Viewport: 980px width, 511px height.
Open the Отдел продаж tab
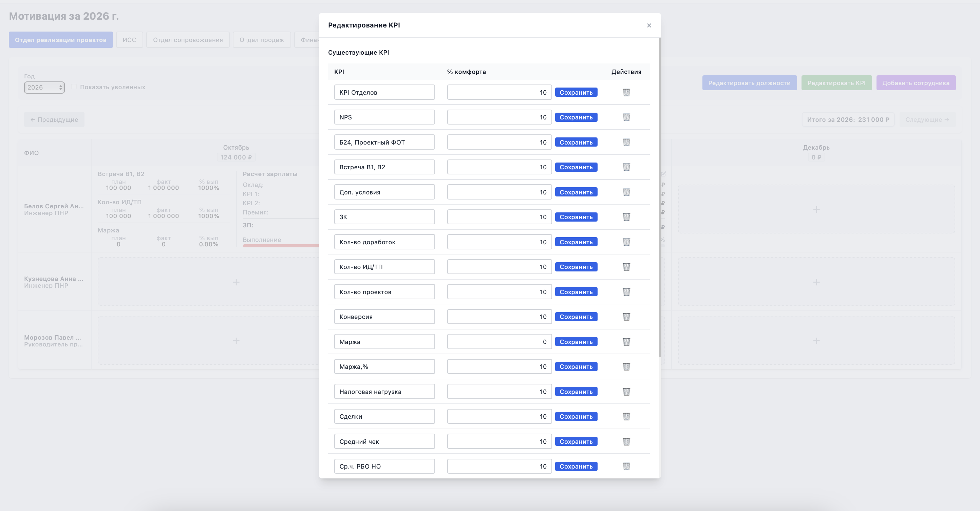[262, 40]
